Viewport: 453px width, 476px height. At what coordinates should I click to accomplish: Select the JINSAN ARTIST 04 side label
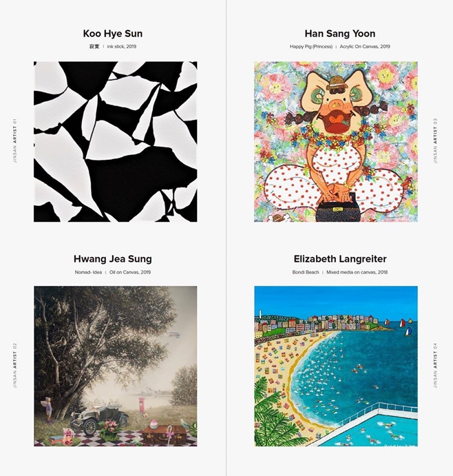[435, 366]
